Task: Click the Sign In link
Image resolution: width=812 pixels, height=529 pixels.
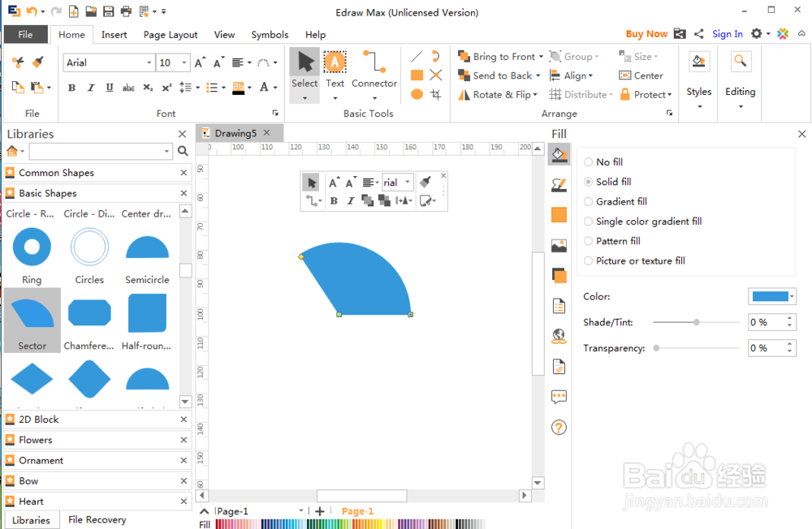Action: [x=727, y=33]
